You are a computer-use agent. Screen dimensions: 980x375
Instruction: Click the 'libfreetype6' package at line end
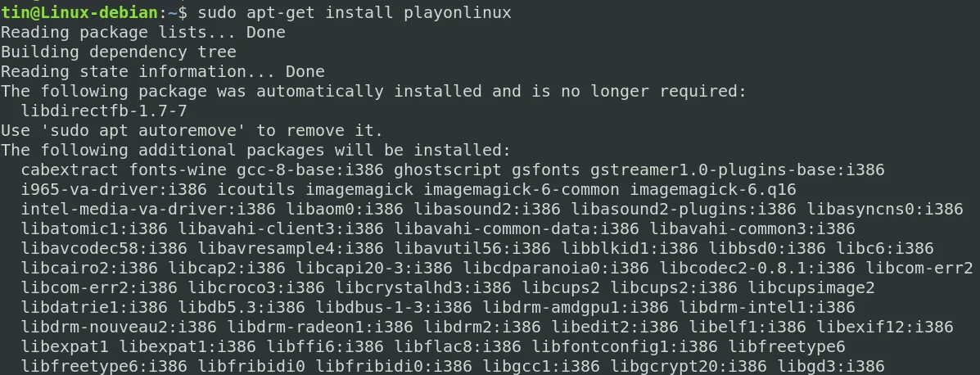coord(787,347)
